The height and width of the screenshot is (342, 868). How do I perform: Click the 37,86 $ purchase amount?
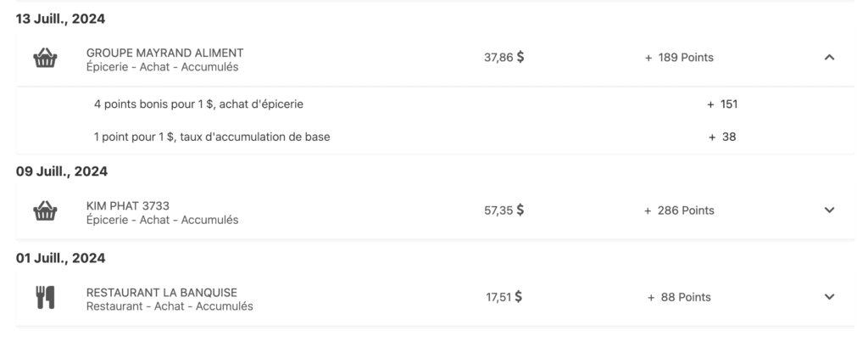[x=504, y=58]
